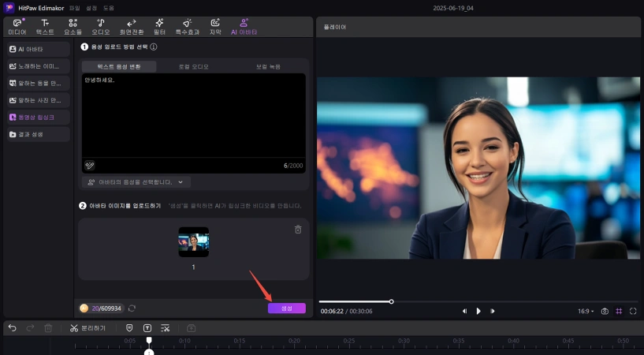Redo the last action
This screenshot has height=355, width=644.
[30, 328]
